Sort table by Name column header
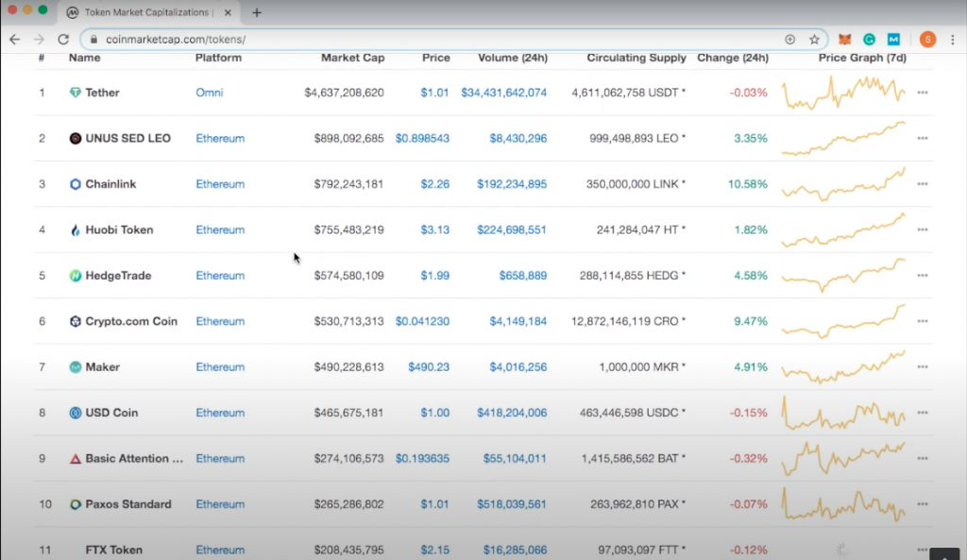Viewport: 967px width, 560px height. 84,58
